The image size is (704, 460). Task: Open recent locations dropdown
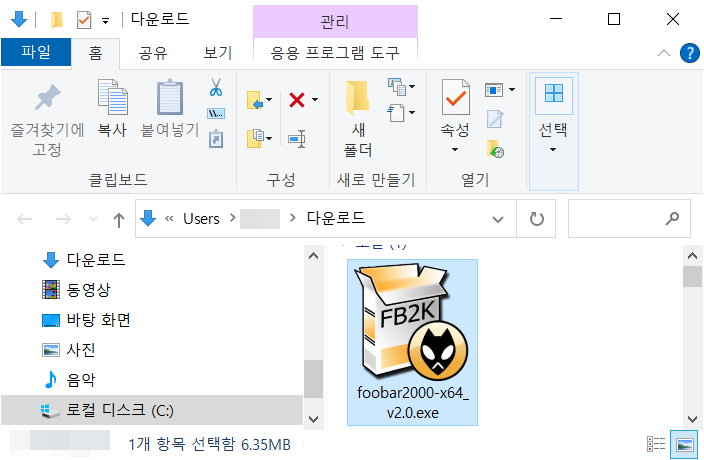pyautogui.click(x=93, y=219)
